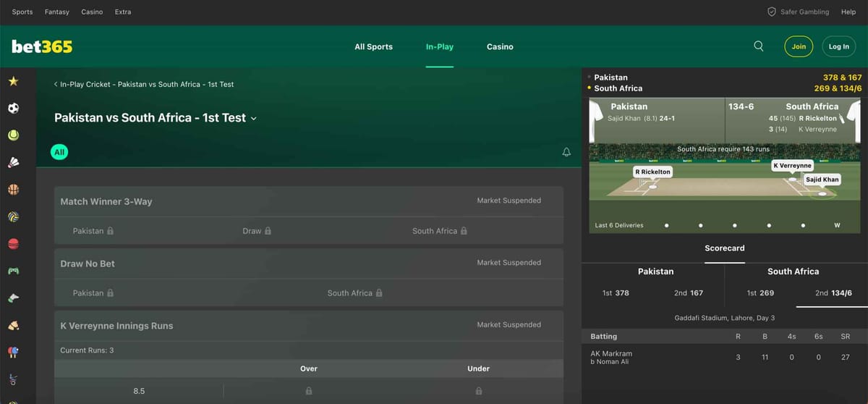View South Africa 1st innings 269 scorecard
Viewport: 868px width, 404px height.
tap(760, 293)
